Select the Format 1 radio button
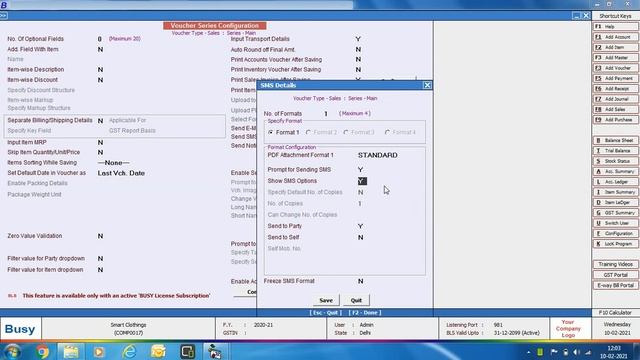The image size is (640, 360). click(x=271, y=133)
